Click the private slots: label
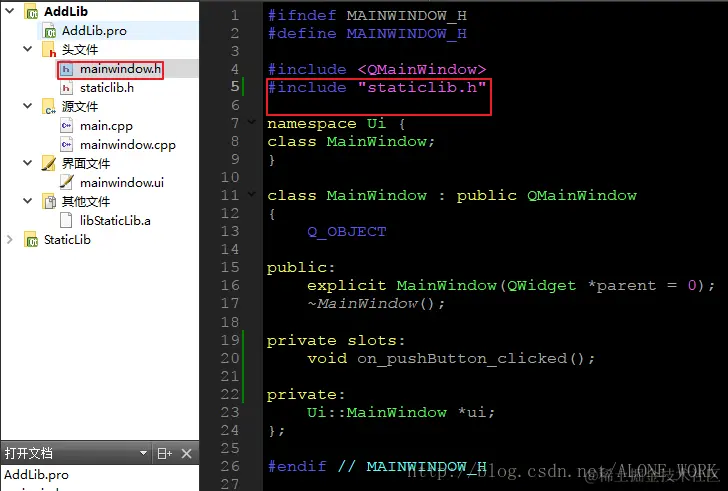The height and width of the screenshot is (491, 728). click(x=336, y=341)
